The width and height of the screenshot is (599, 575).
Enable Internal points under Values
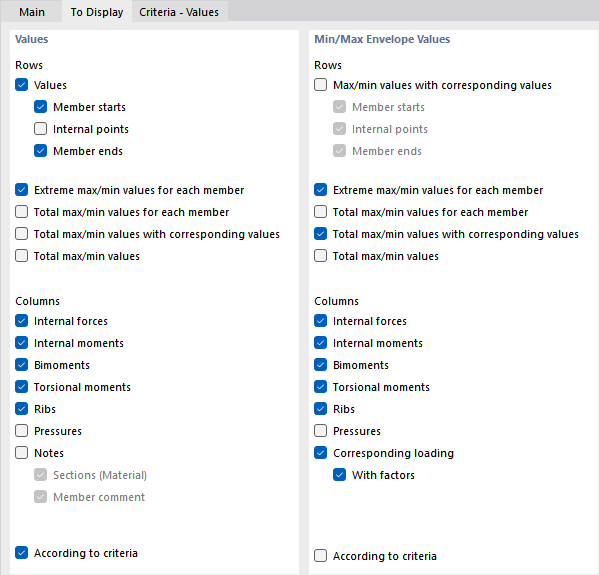tap(40, 129)
